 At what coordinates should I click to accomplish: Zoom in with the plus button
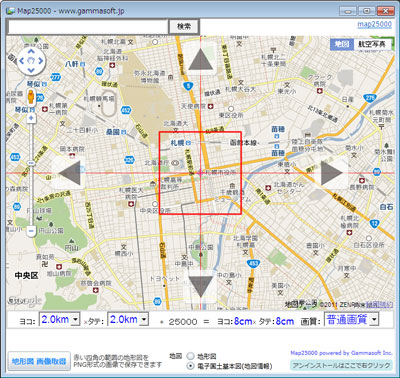pyautogui.click(x=31, y=118)
